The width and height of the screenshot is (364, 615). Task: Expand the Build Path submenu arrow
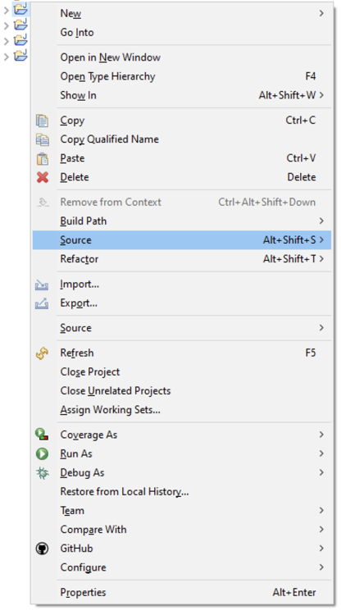[321, 221]
